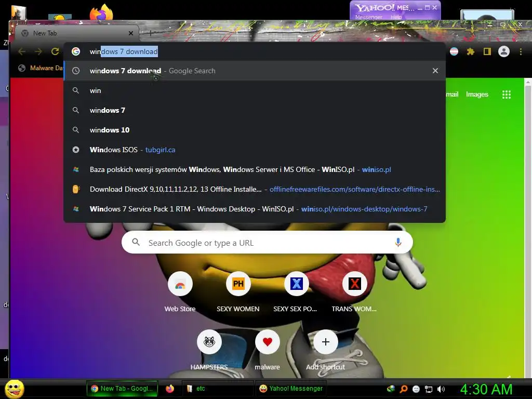Click the address bar text field

pyautogui.click(x=255, y=51)
